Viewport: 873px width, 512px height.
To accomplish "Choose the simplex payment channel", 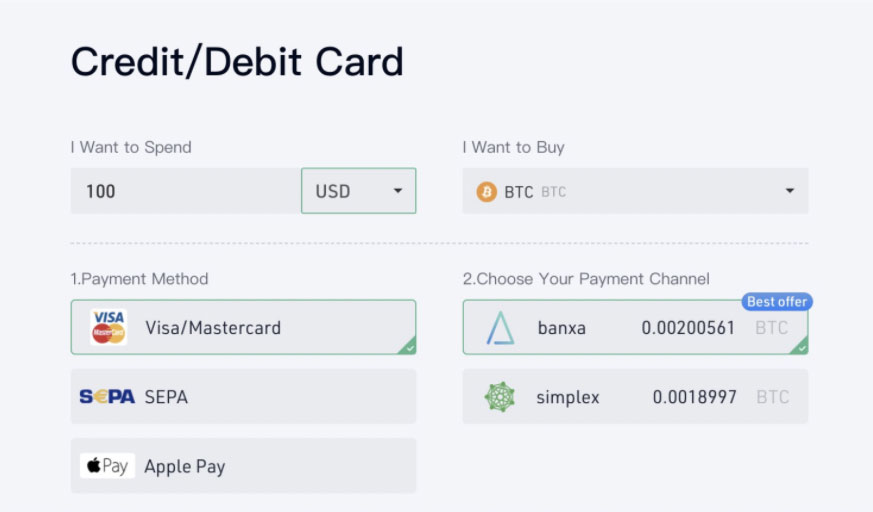I will [635, 397].
